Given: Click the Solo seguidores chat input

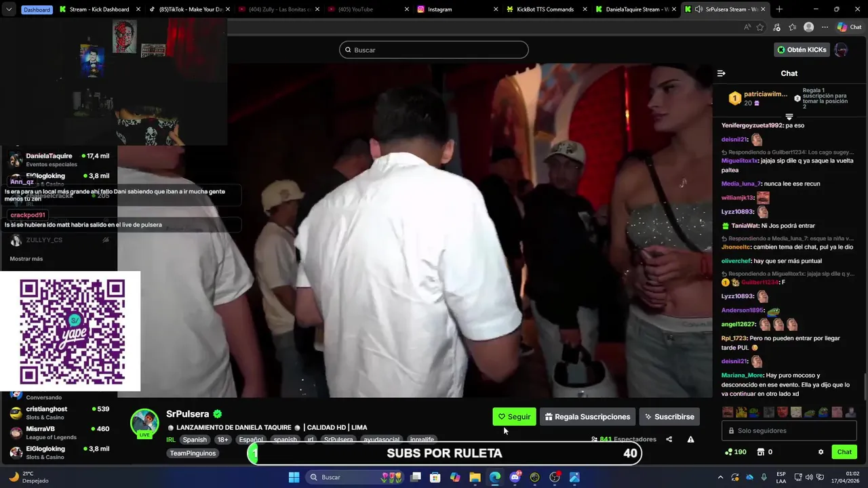Looking at the screenshot, I should (x=789, y=430).
